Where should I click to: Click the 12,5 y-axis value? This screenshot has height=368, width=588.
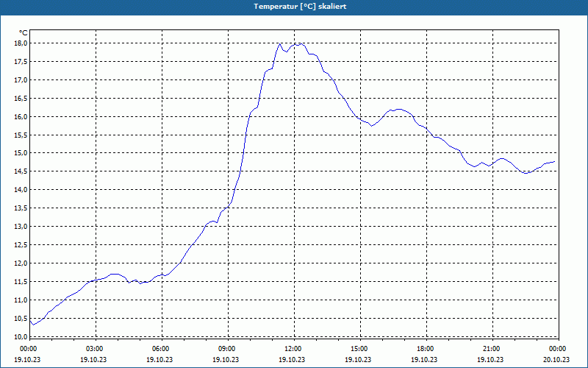[x=21, y=245]
